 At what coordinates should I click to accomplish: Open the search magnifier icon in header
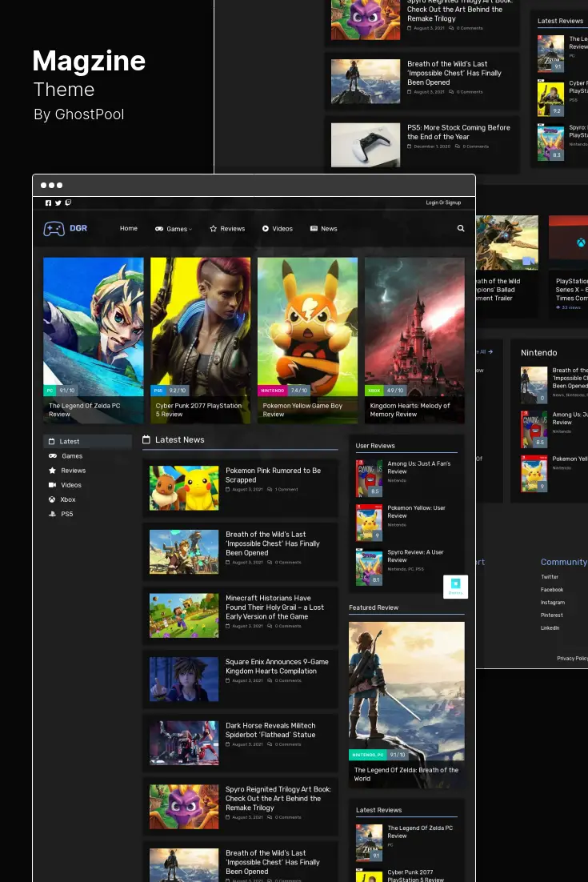pos(461,228)
